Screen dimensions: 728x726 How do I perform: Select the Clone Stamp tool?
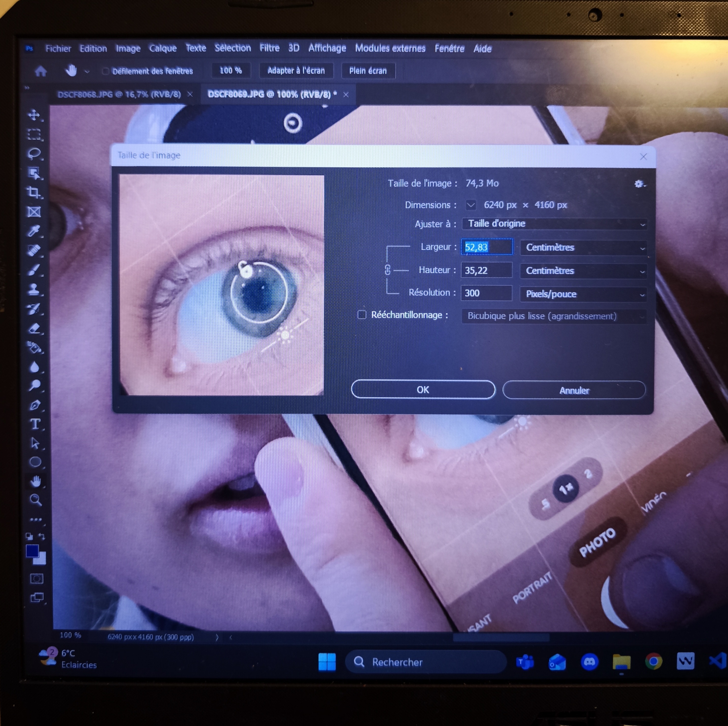coord(34,289)
